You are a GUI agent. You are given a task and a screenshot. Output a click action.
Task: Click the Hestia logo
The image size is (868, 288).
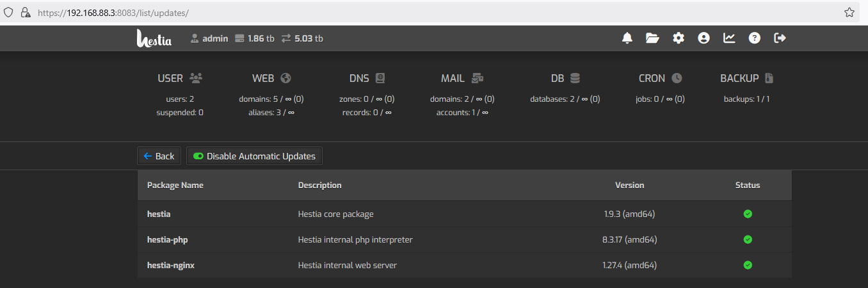click(x=154, y=38)
